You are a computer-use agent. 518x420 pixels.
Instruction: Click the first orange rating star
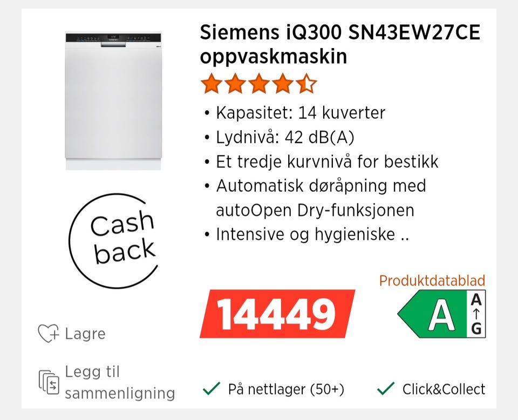click(x=211, y=84)
